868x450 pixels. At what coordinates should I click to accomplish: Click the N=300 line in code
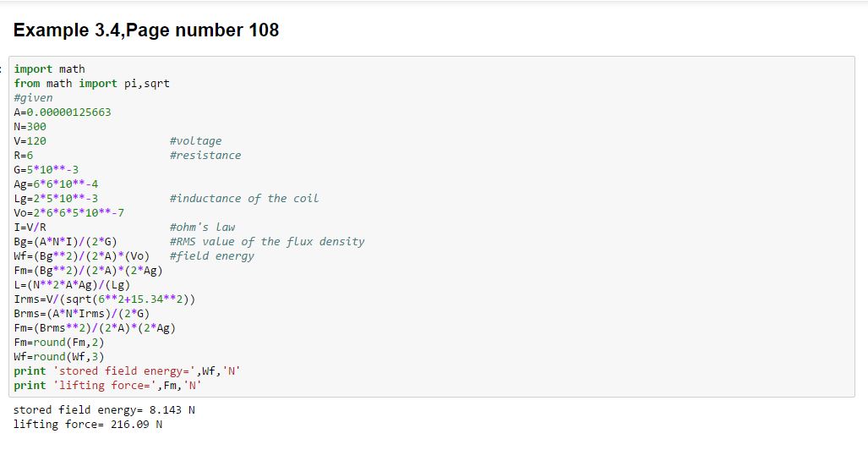pos(30,127)
